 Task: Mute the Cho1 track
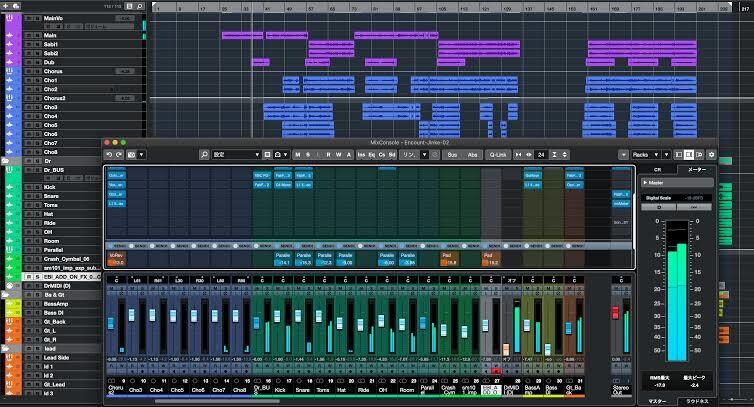[x=29, y=80]
